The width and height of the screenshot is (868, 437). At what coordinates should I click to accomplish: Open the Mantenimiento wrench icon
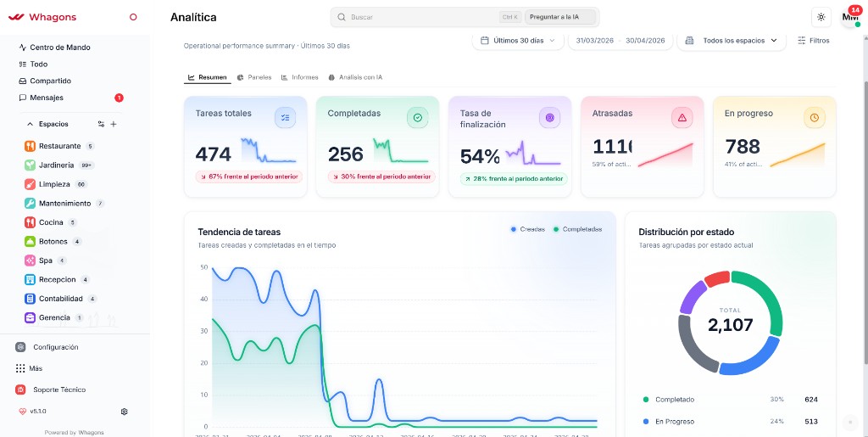[30, 204]
